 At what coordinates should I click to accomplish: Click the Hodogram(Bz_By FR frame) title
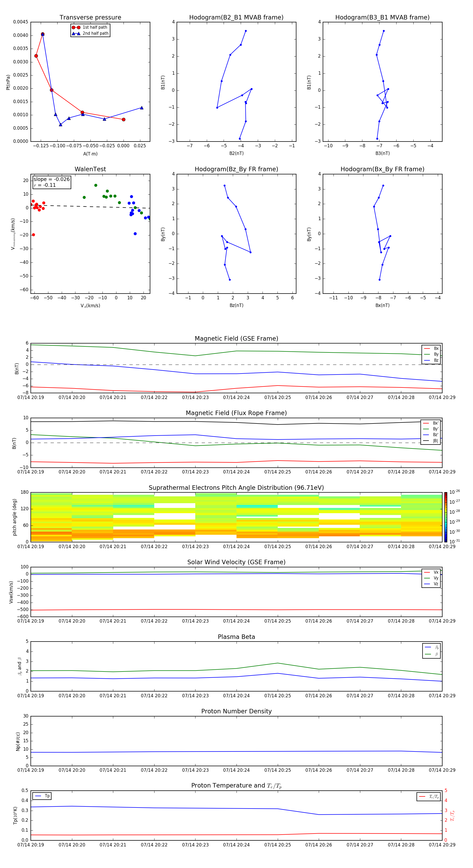point(236,169)
